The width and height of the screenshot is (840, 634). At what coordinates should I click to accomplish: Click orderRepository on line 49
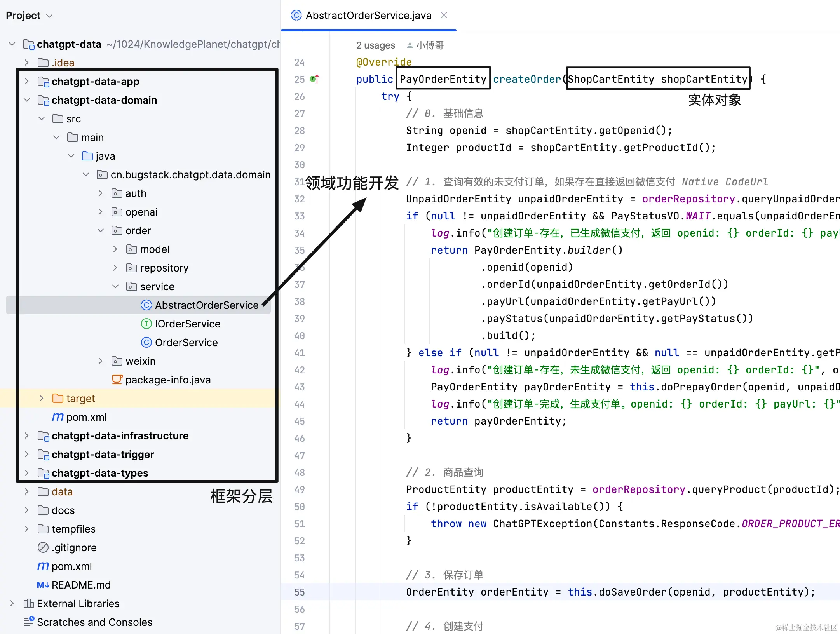click(639, 489)
